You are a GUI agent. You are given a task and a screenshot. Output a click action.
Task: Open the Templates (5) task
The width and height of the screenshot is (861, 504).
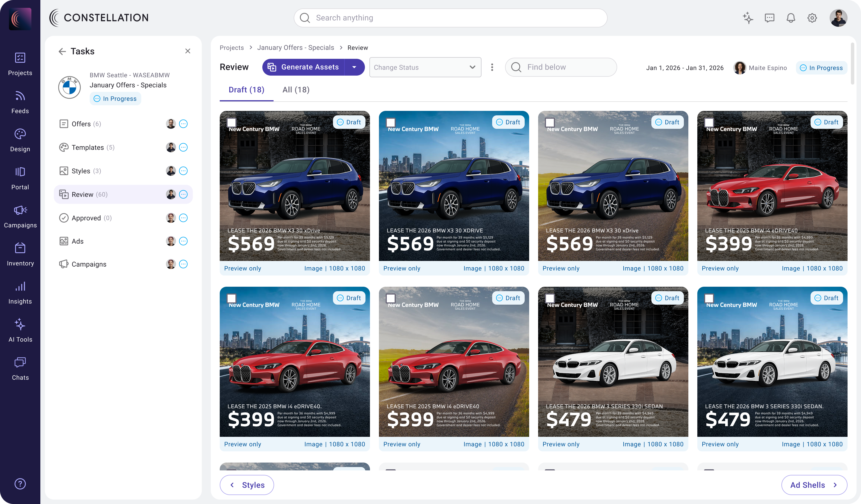click(x=123, y=147)
